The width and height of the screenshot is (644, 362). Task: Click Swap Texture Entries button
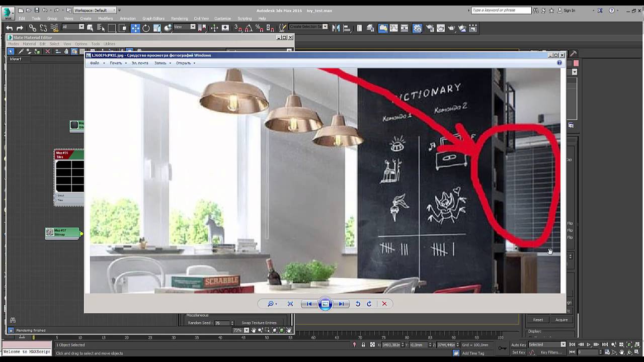tap(259, 323)
